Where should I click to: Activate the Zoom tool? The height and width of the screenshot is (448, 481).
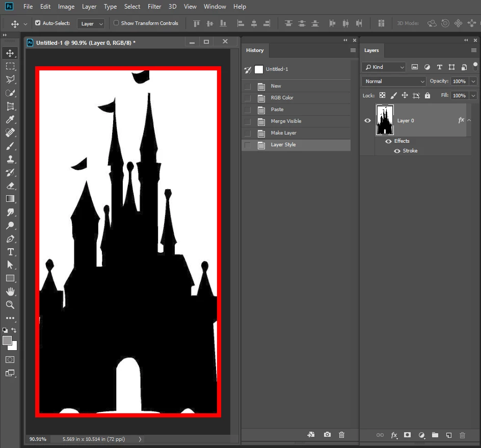(10, 305)
